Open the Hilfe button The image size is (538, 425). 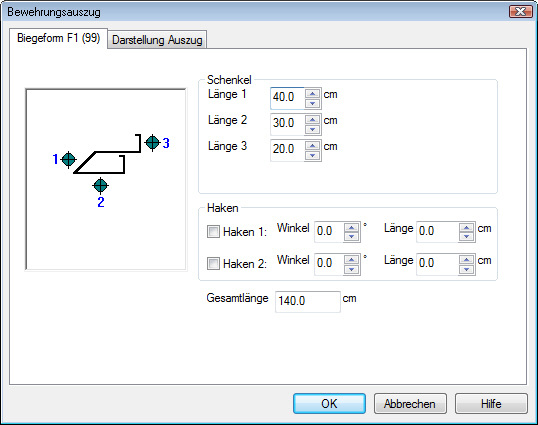point(491,404)
